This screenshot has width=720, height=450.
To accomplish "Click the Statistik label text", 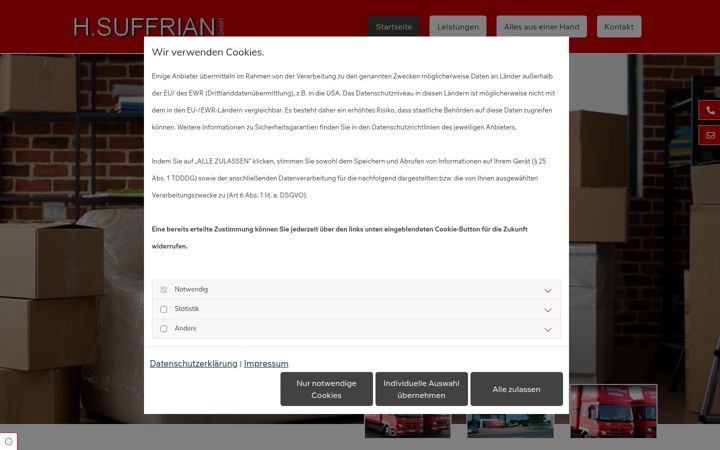I will (x=186, y=309).
